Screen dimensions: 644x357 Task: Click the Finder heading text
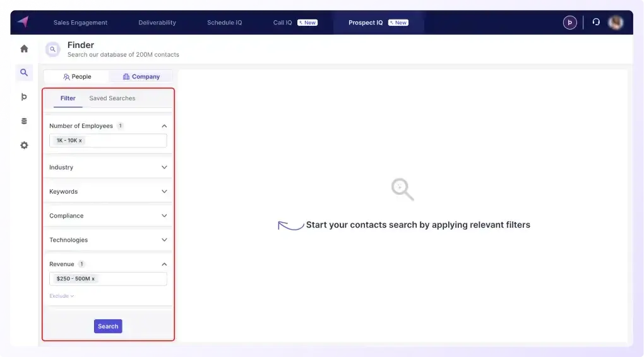pos(81,45)
